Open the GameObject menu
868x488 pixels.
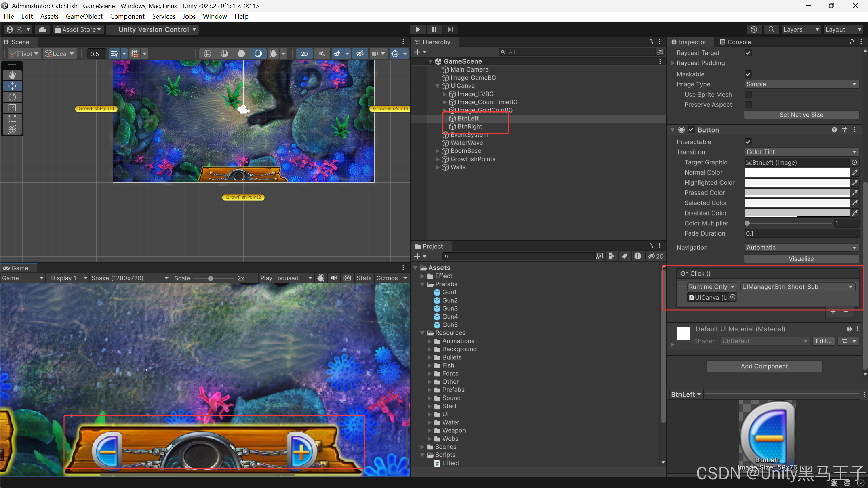tap(84, 16)
